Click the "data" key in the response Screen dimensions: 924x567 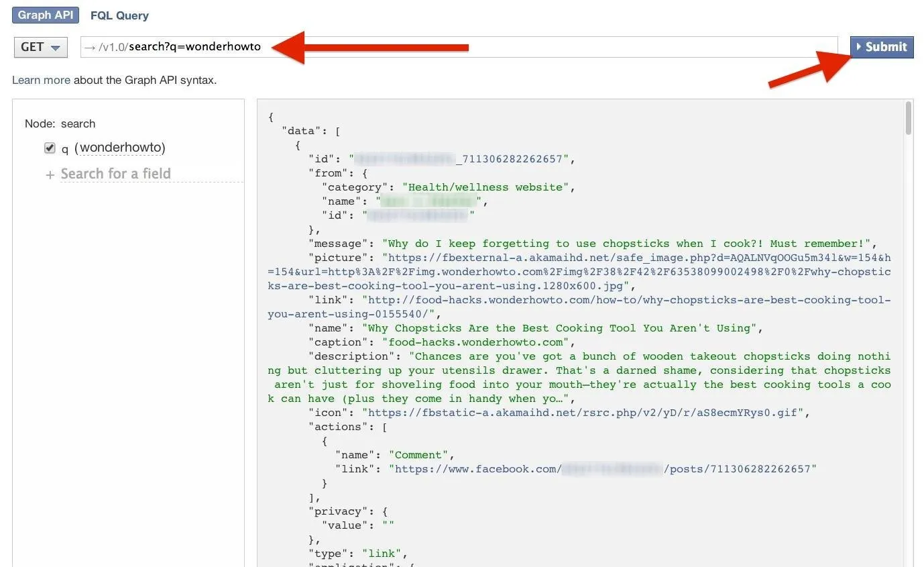point(301,131)
